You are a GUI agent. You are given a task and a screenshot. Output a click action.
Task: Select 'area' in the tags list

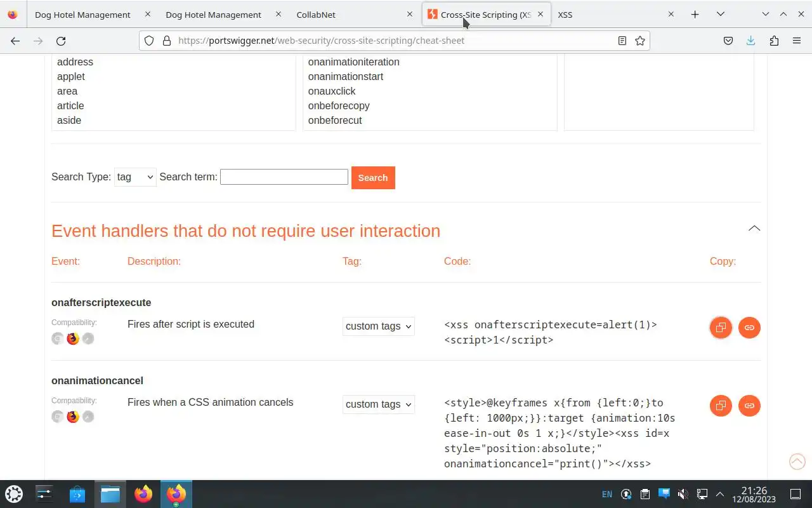[67, 91]
